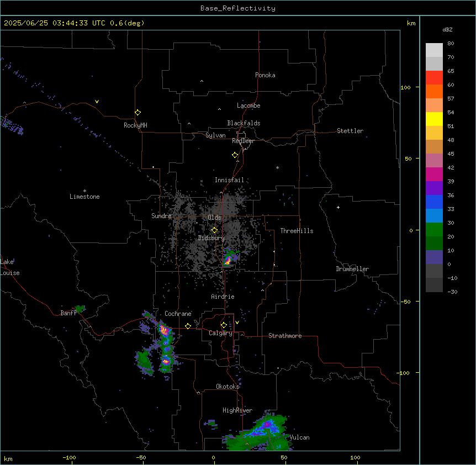Click the Limestone label

click(84, 197)
